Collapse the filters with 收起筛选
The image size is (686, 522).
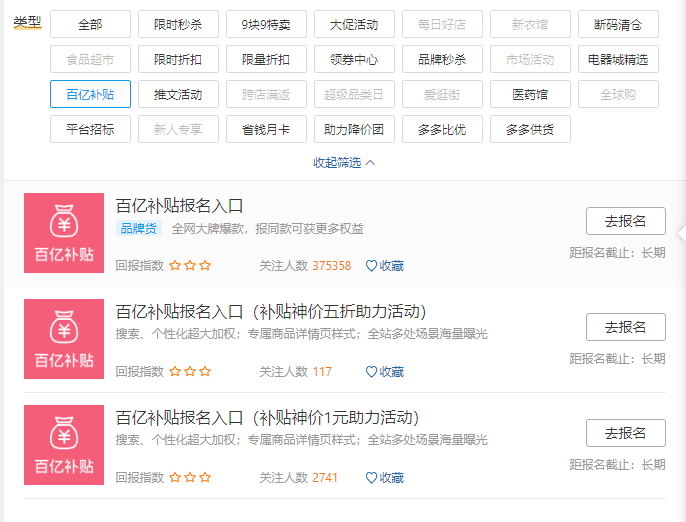tap(344, 162)
